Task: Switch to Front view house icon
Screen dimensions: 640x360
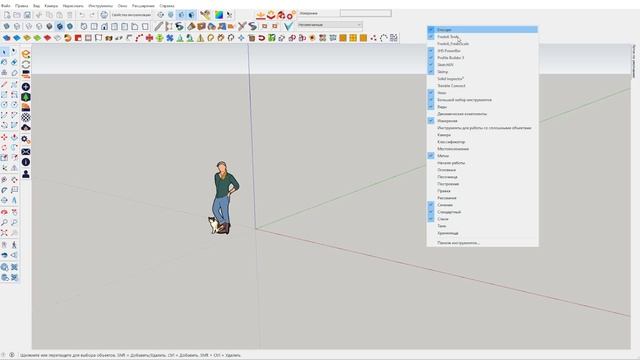Action: (x=104, y=26)
